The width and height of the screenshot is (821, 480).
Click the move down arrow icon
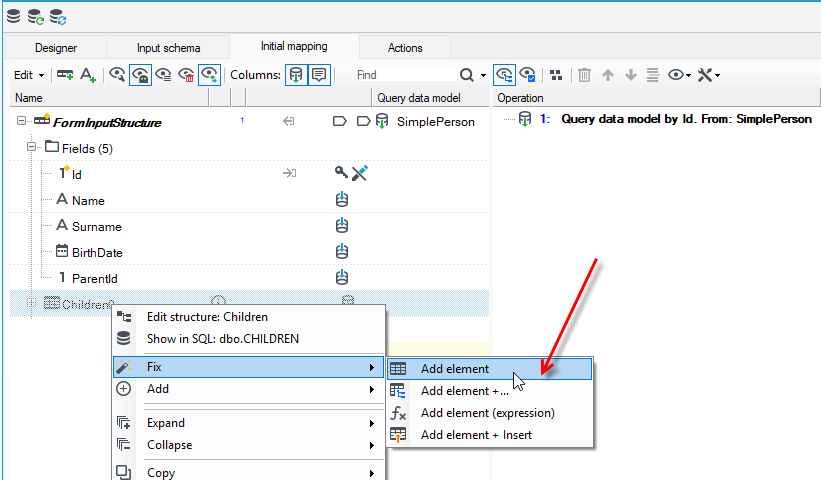[630, 75]
